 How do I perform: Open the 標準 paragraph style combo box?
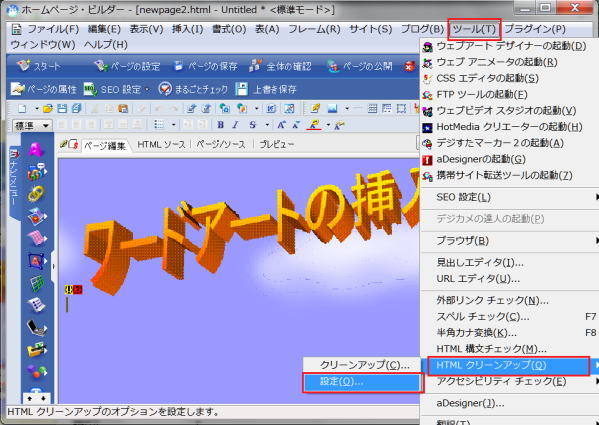tap(31, 125)
